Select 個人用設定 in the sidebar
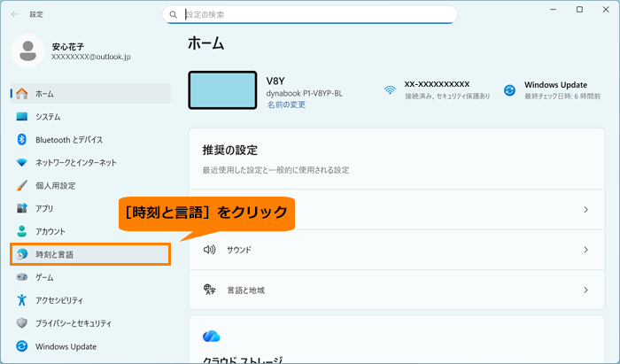This screenshot has width=620, height=364. [90, 185]
